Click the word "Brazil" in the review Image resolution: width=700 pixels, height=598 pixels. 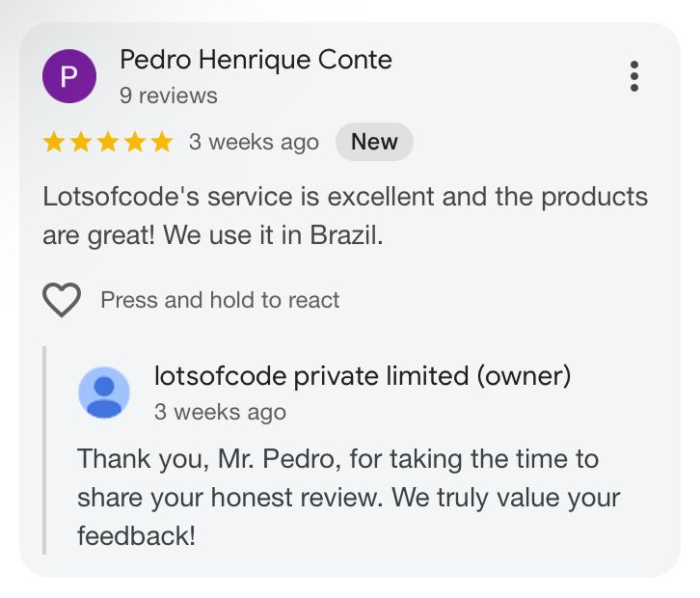(x=343, y=236)
